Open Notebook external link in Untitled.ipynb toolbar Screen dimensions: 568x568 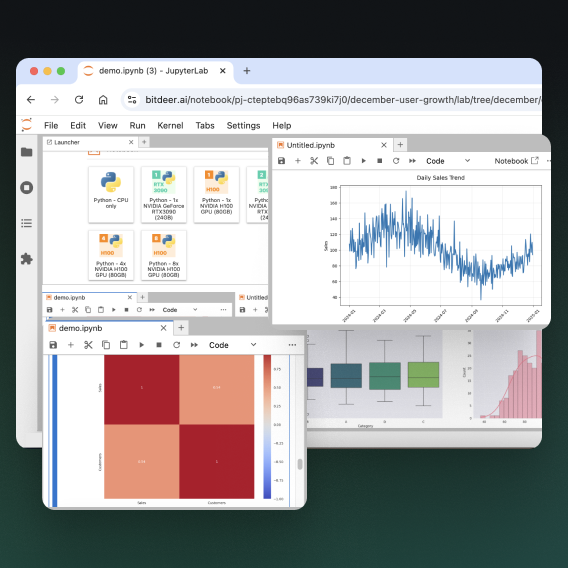pyautogui.click(x=516, y=161)
